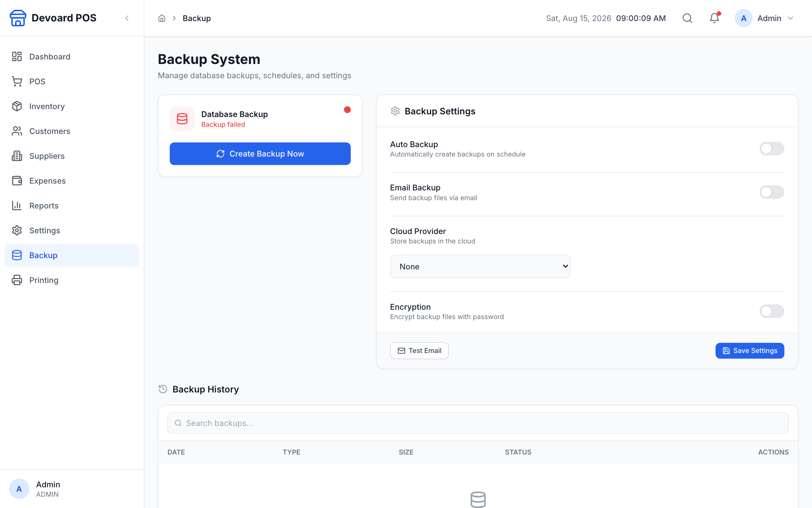Screen dimensions: 812x508
Task: Click the clock time 09:00:09 AM
Action: click(x=641, y=18)
